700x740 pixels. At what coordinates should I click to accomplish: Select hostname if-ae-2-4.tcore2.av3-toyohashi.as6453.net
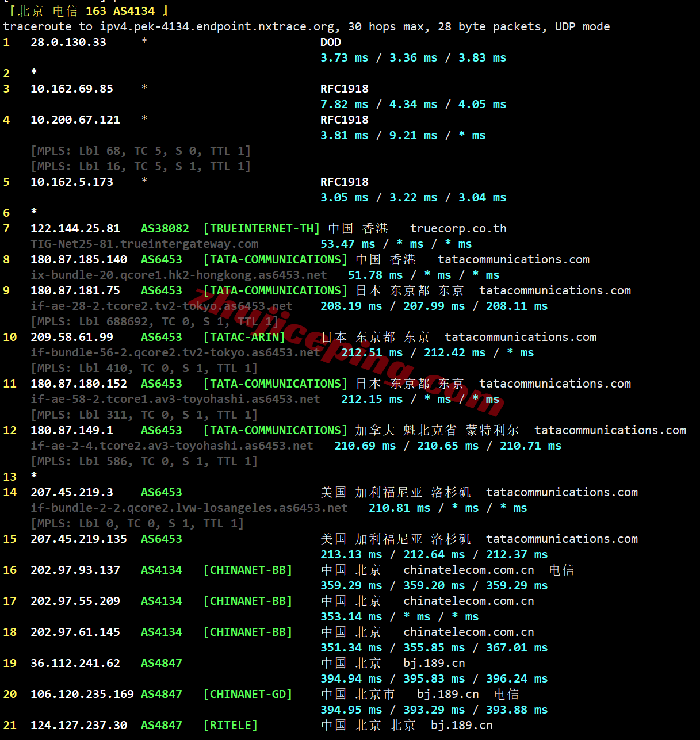[172, 446]
